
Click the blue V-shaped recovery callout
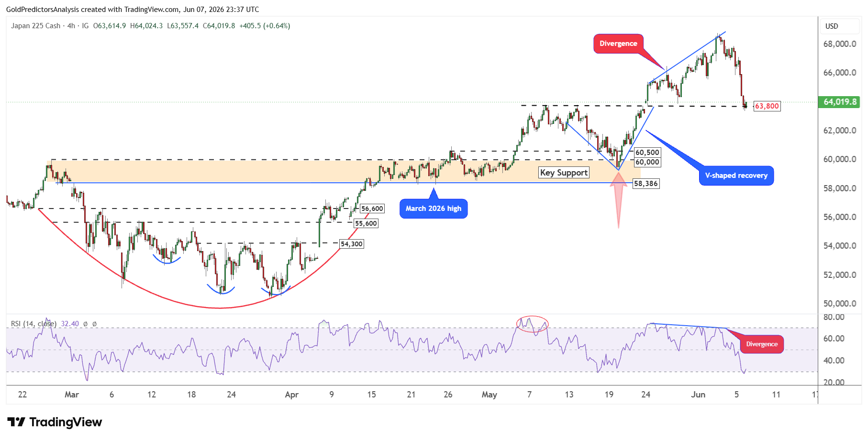[x=736, y=176]
